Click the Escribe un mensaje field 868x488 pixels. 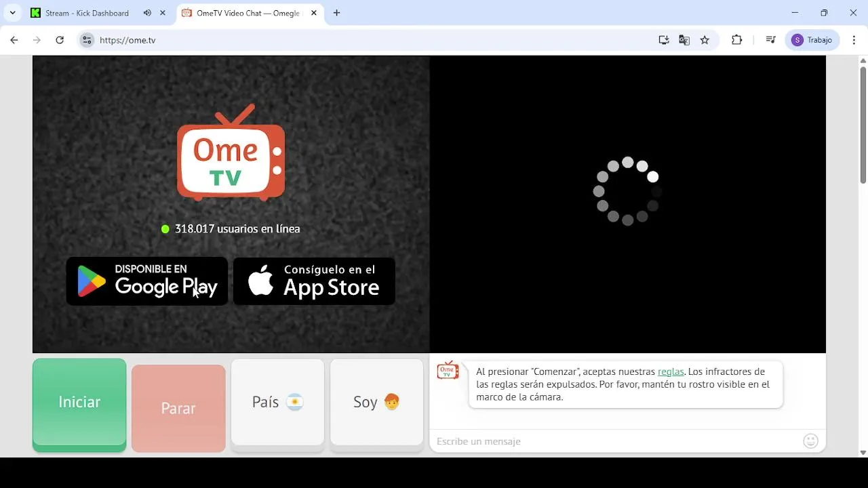point(616,441)
